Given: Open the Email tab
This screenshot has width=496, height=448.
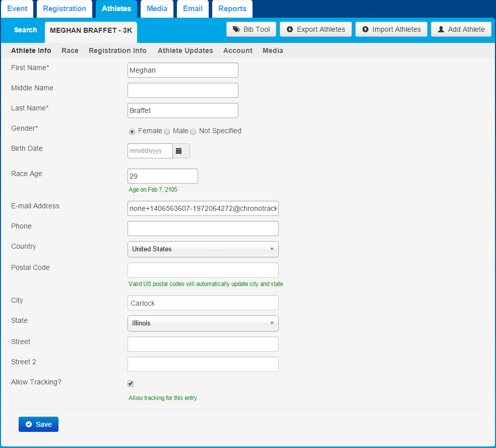Looking at the screenshot, I should tap(193, 9).
